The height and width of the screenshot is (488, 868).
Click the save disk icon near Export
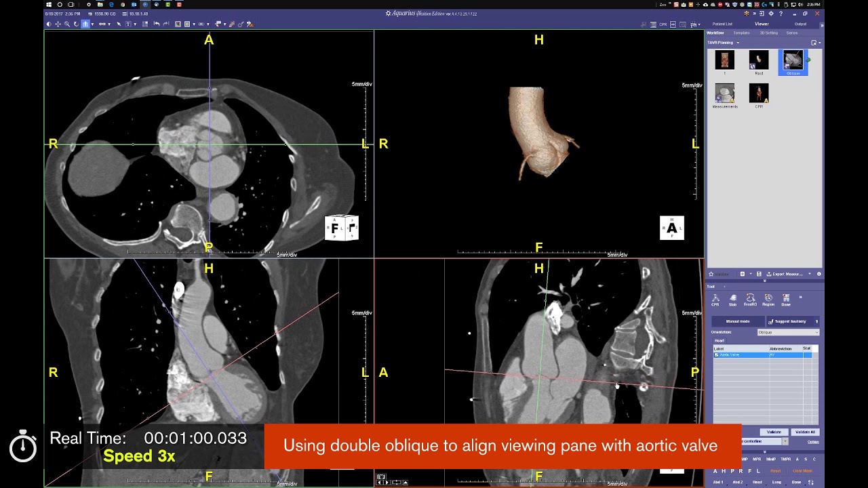[x=759, y=274]
